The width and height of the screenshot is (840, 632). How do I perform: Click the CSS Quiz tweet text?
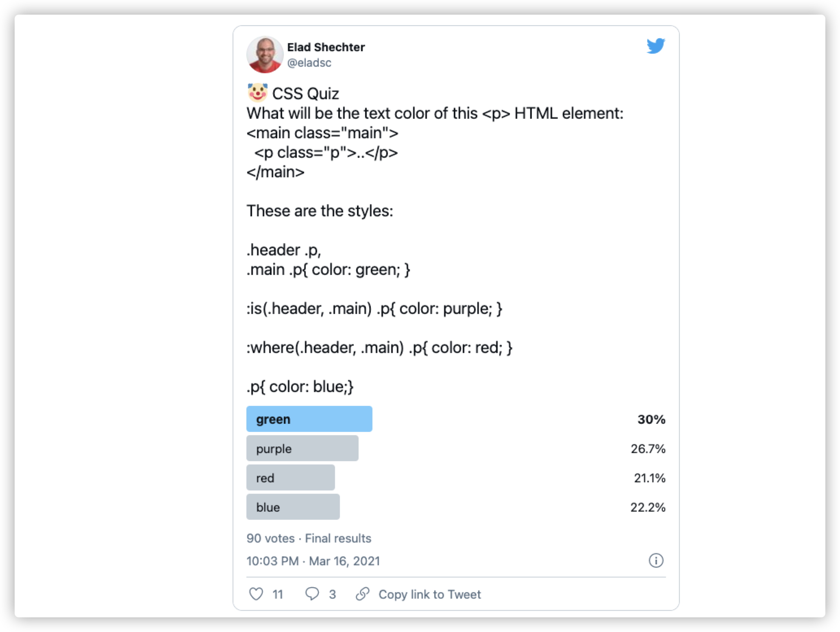click(x=305, y=94)
